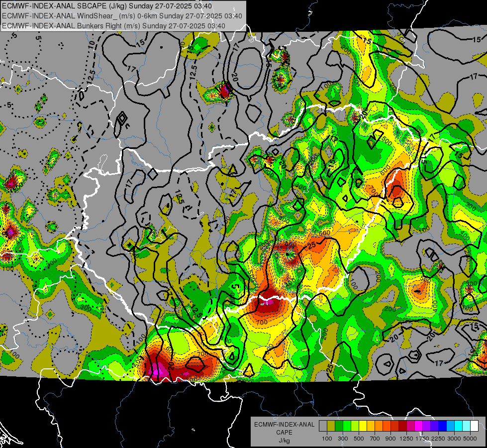The height and width of the screenshot is (448, 487).
Task: Select the bright cyan legend swatch
Action: (459, 426)
